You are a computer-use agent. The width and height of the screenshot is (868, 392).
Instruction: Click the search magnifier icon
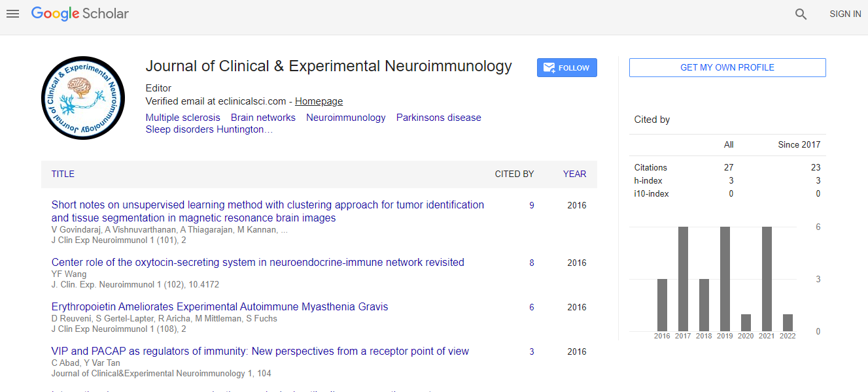(801, 14)
